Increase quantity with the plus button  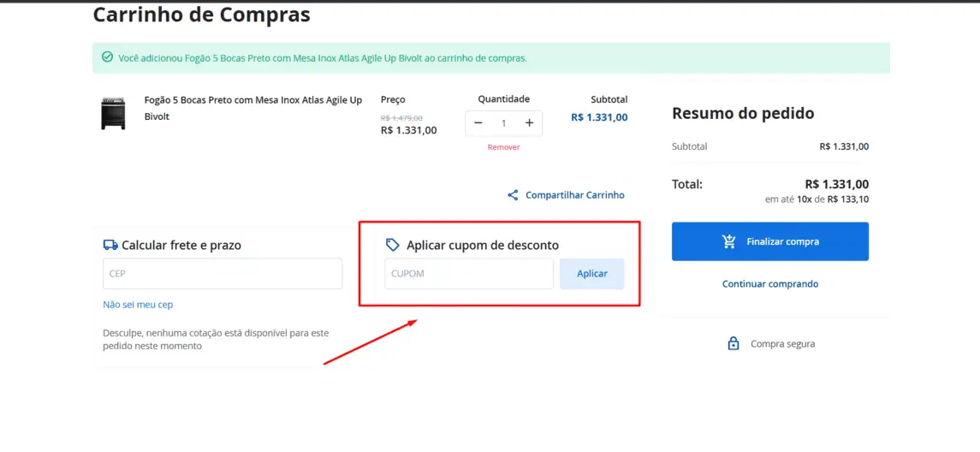click(530, 123)
